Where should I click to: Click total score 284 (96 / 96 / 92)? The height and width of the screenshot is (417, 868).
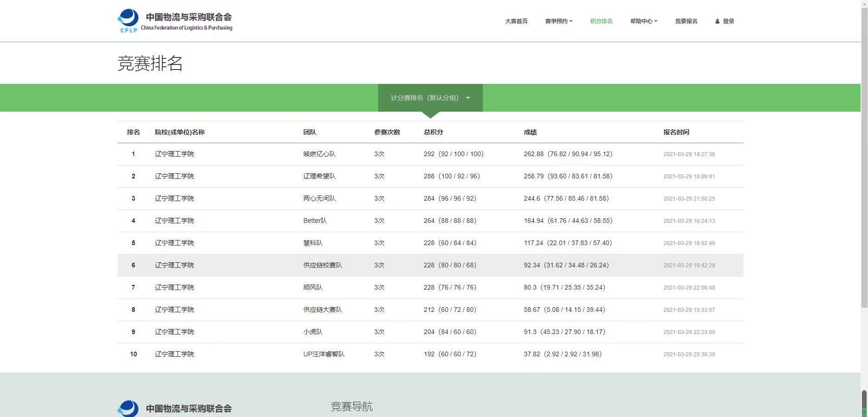click(x=450, y=198)
